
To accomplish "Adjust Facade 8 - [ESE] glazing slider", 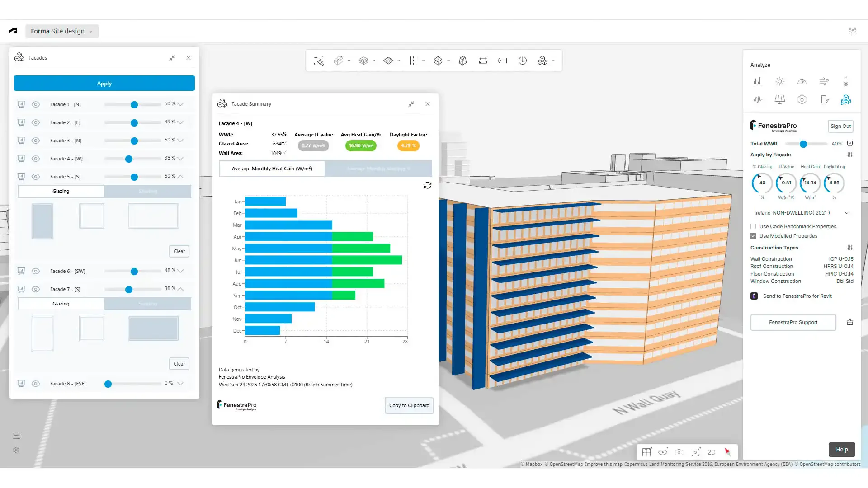I will pos(108,384).
